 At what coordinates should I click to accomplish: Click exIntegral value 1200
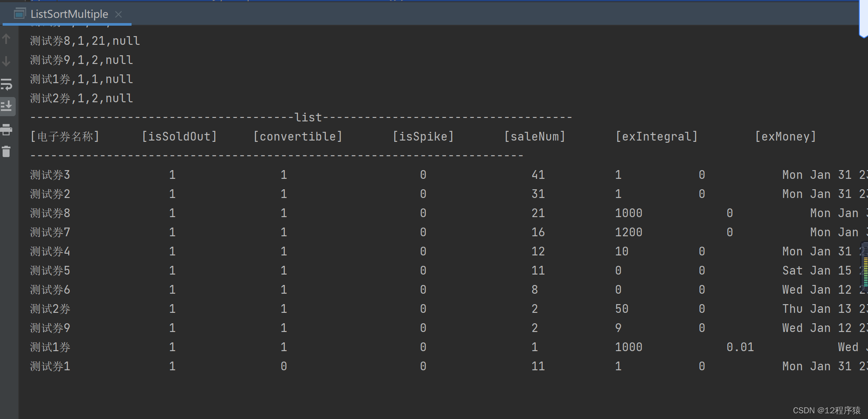tap(629, 232)
